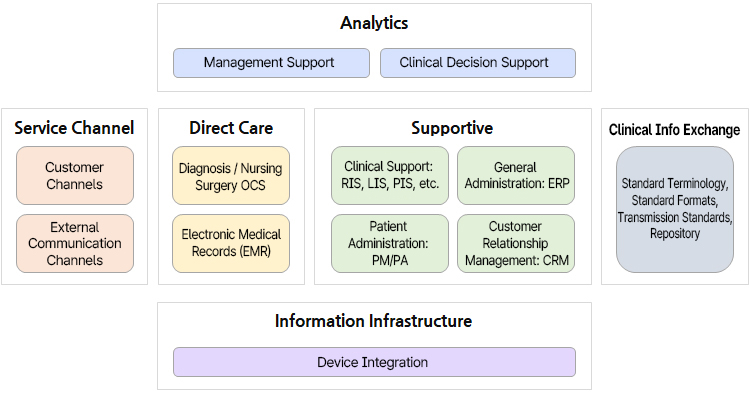
Task: Select the Clinical Decision Support box
Action: 478,63
